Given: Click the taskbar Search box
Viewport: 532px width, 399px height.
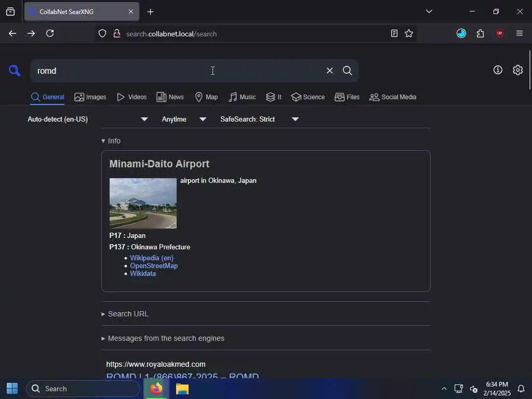Looking at the screenshot, I should click(x=83, y=389).
